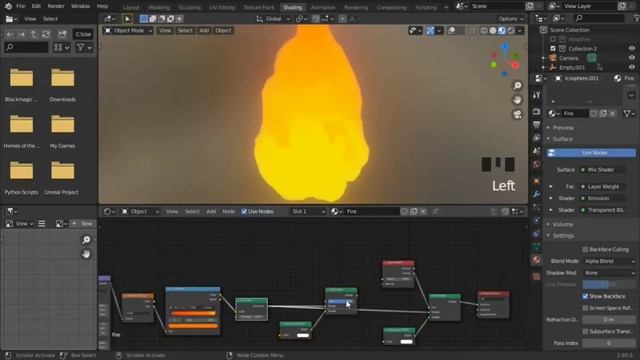This screenshot has width=640, height=360.
Task: Enable Screen Space Refraction checkbox
Action: 585,308
